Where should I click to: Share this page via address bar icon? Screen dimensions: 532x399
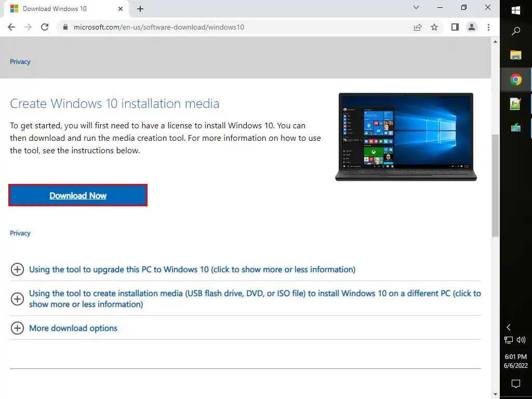[418, 27]
